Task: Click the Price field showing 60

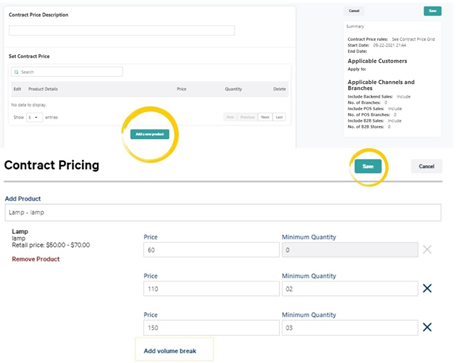Action: tap(211, 250)
